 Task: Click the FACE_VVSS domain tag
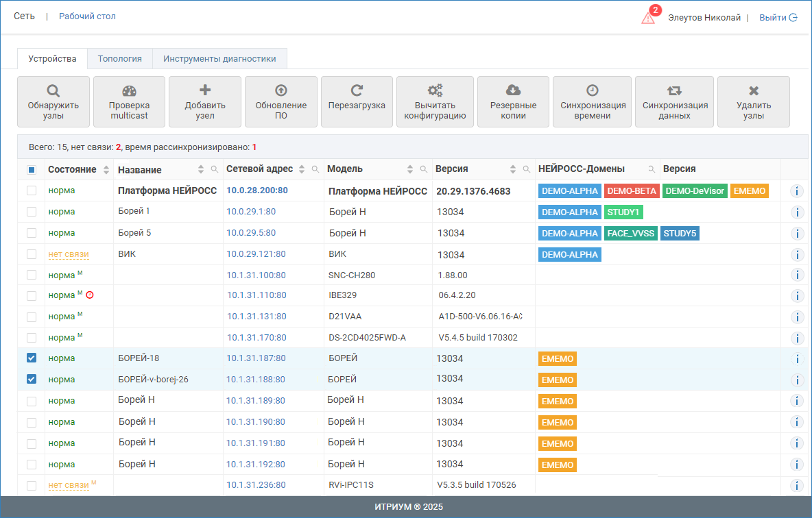pyautogui.click(x=631, y=234)
